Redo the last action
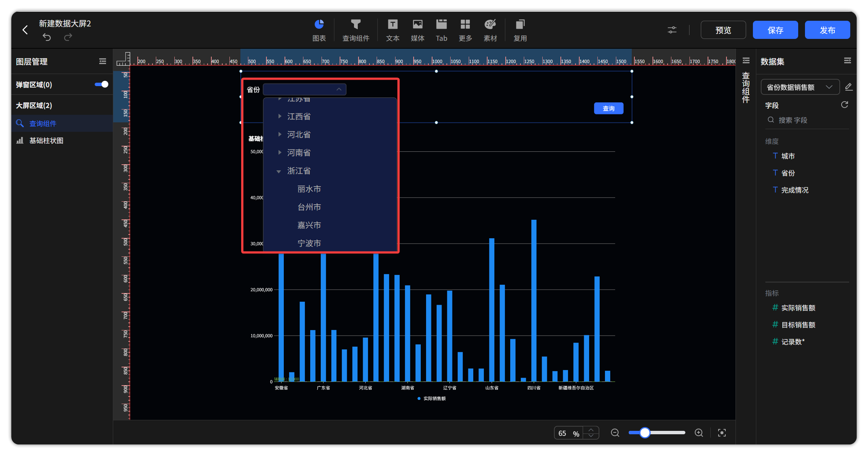The image size is (868, 452). 68,37
